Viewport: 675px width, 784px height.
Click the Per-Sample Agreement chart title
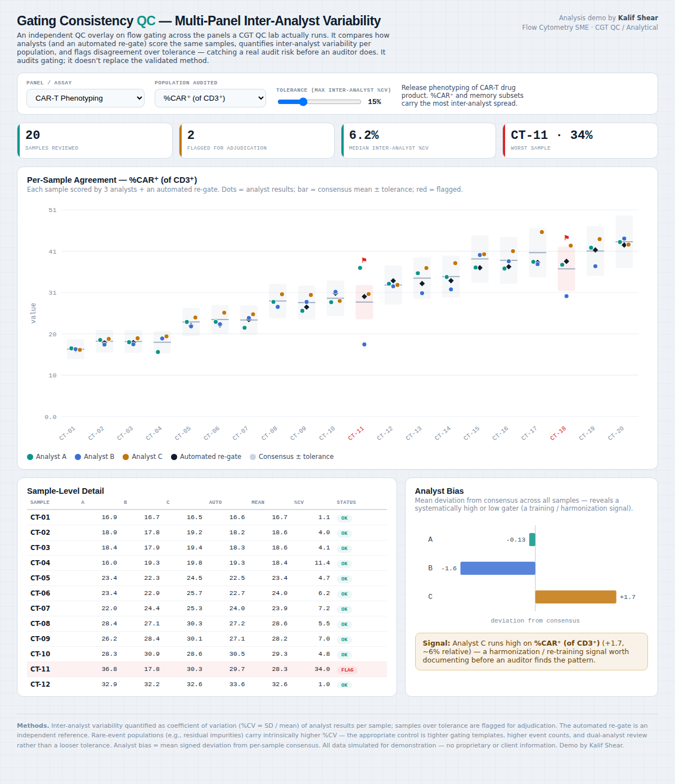pyautogui.click(x=112, y=180)
